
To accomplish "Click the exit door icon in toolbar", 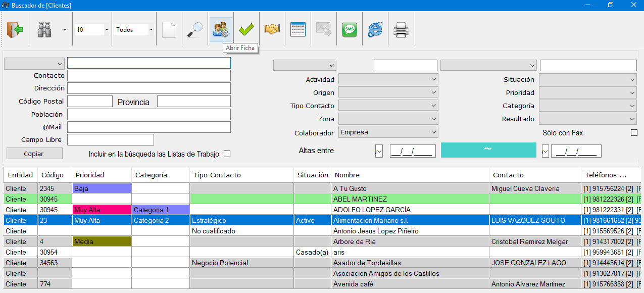I will tap(15, 30).
